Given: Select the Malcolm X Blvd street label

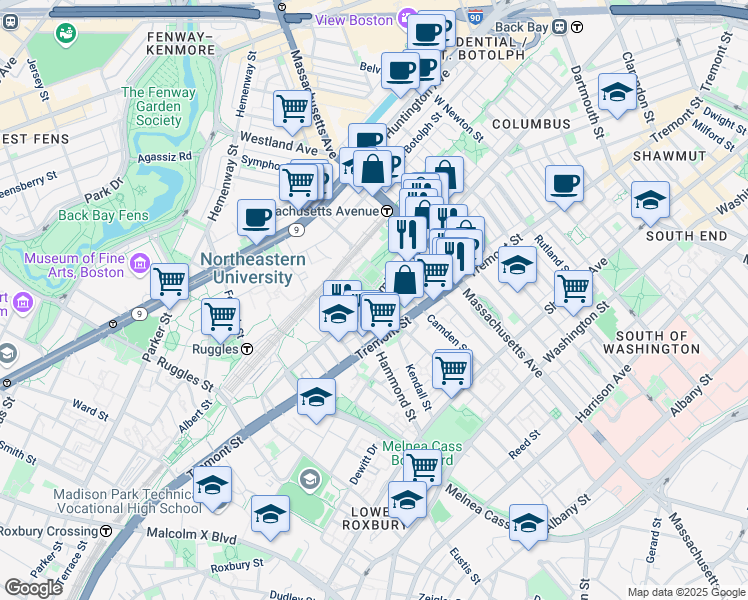Looking at the screenshot, I should [191, 535].
